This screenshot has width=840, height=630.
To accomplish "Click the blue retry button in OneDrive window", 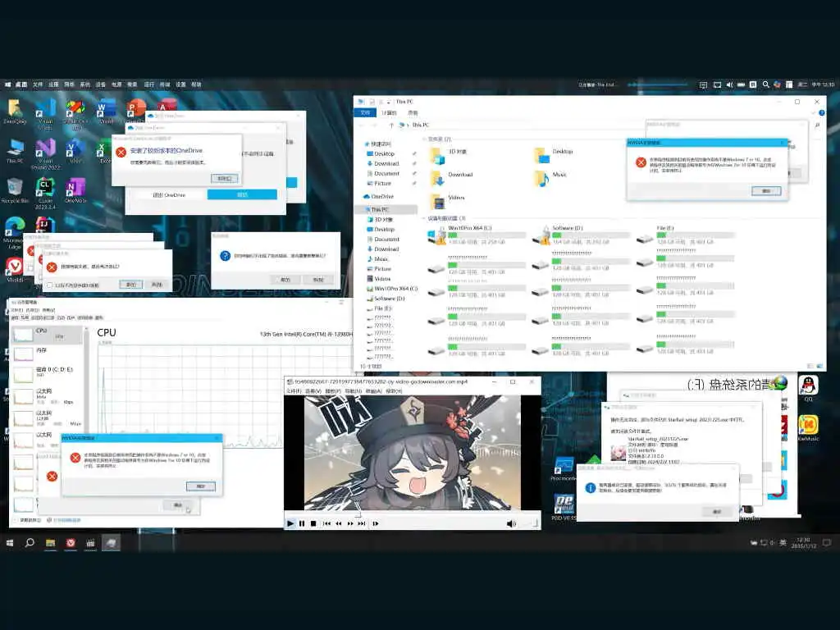I will (242, 194).
